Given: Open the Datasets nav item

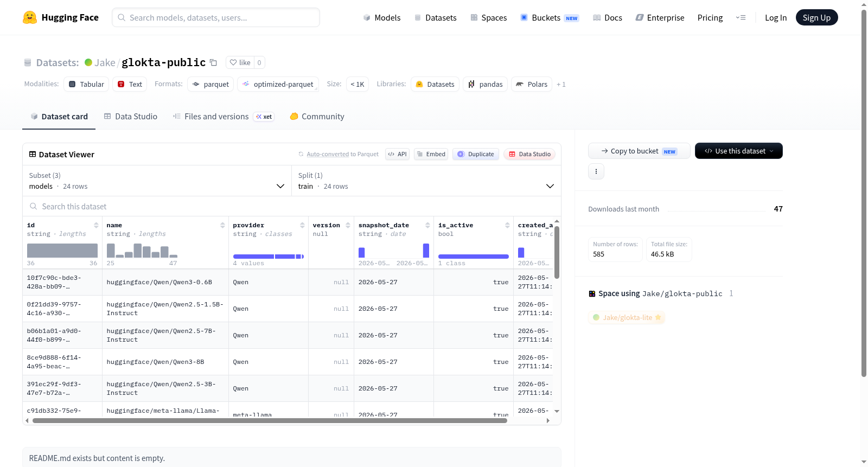Looking at the screenshot, I should coord(435,17).
